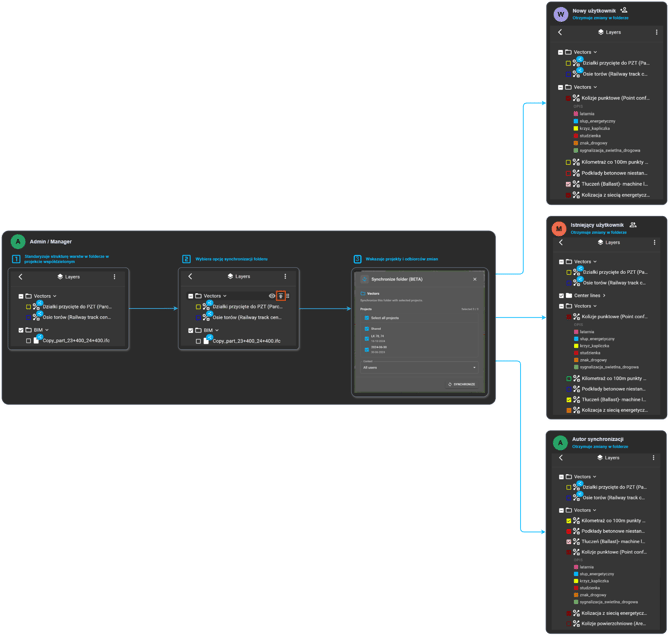Click back arrow in Nowy użytkownik Layers panel
This screenshot has height=637, width=670.
point(560,32)
